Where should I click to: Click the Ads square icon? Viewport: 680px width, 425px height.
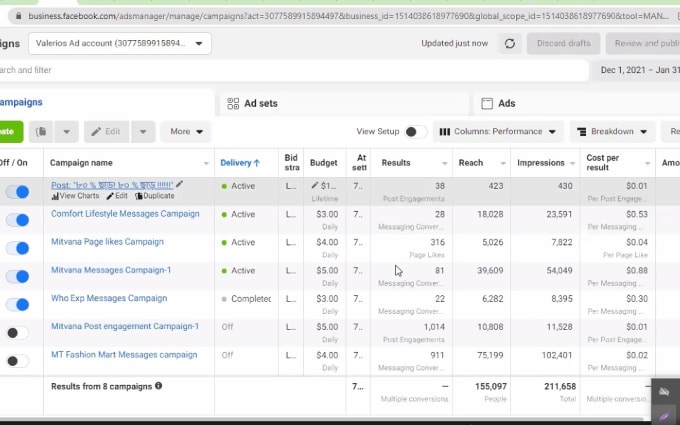487,103
